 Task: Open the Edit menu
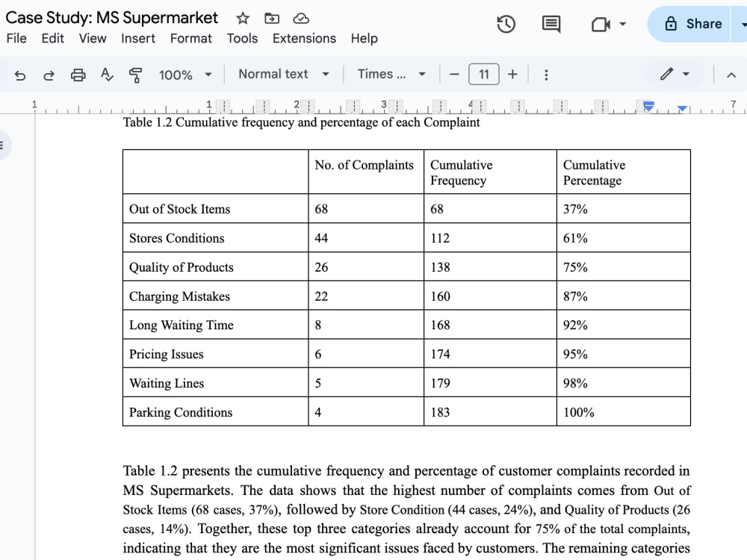52,39
